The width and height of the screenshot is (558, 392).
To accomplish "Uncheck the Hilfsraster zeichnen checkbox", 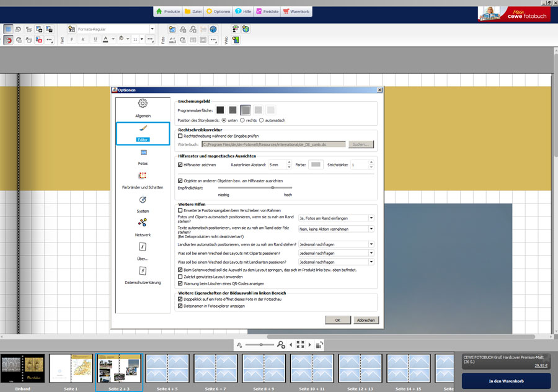I will [180, 165].
